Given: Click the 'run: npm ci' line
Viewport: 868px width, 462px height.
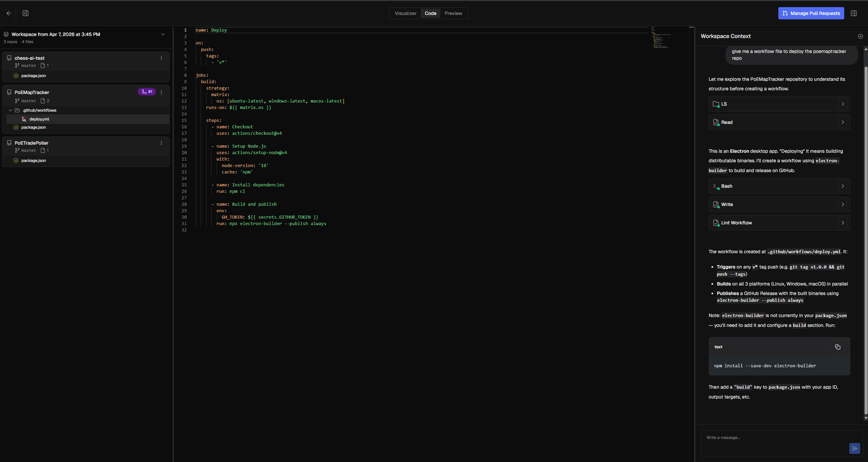Looking at the screenshot, I should click(231, 191).
